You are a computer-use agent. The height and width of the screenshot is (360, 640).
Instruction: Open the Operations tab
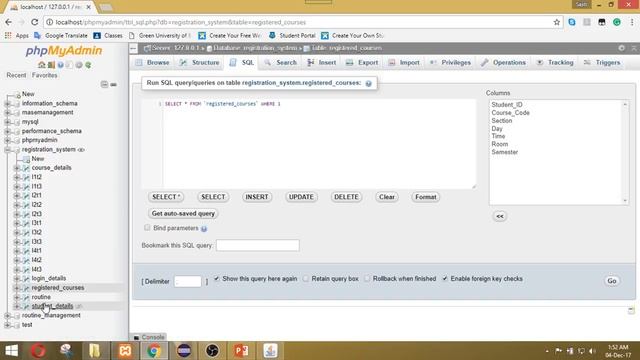click(x=503, y=62)
